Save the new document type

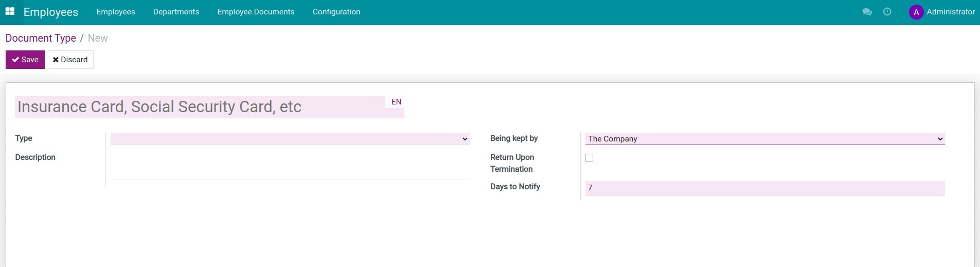coord(25,60)
